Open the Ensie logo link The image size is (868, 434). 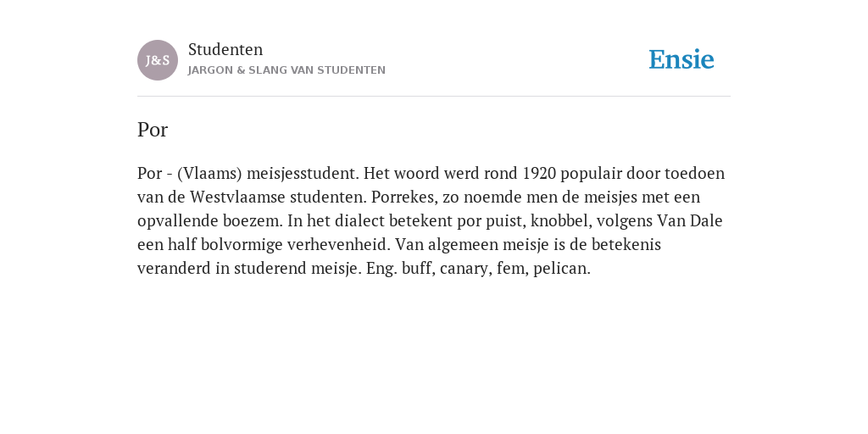click(682, 59)
